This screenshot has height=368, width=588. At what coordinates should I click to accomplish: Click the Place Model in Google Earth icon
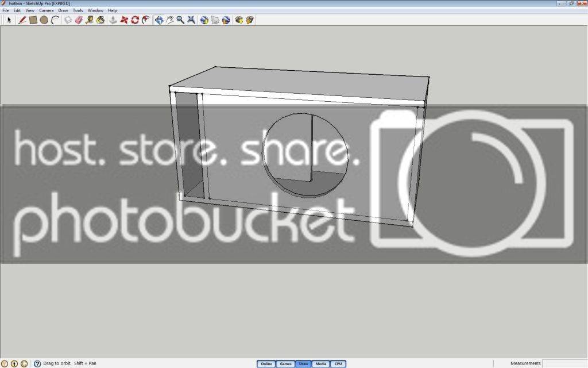point(226,20)
